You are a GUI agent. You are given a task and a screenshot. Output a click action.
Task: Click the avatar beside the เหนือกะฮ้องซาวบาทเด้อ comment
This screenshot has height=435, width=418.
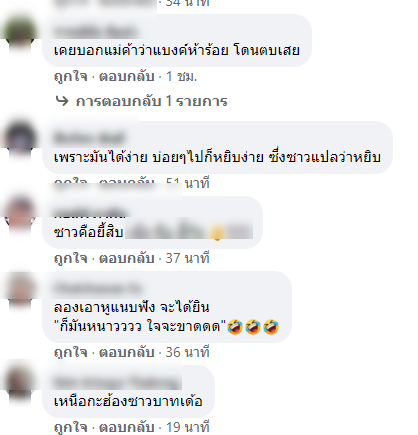tap(19, 384)
